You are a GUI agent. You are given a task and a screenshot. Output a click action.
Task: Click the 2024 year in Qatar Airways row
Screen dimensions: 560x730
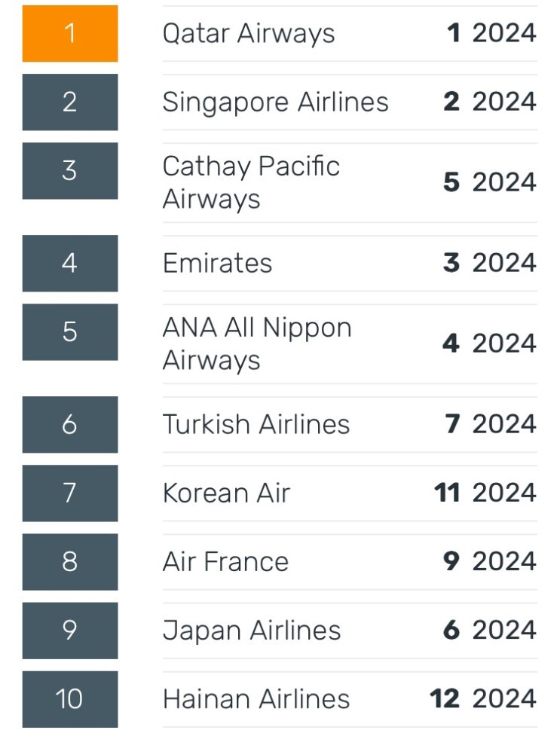point(504,34)
